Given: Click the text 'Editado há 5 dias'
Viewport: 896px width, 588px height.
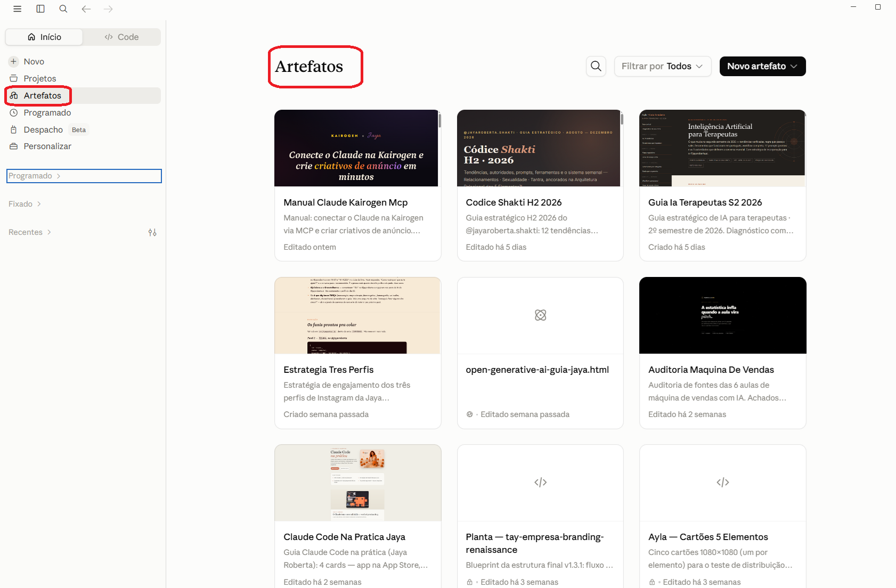Looking at the screenshot, I should tap(496, 247).
